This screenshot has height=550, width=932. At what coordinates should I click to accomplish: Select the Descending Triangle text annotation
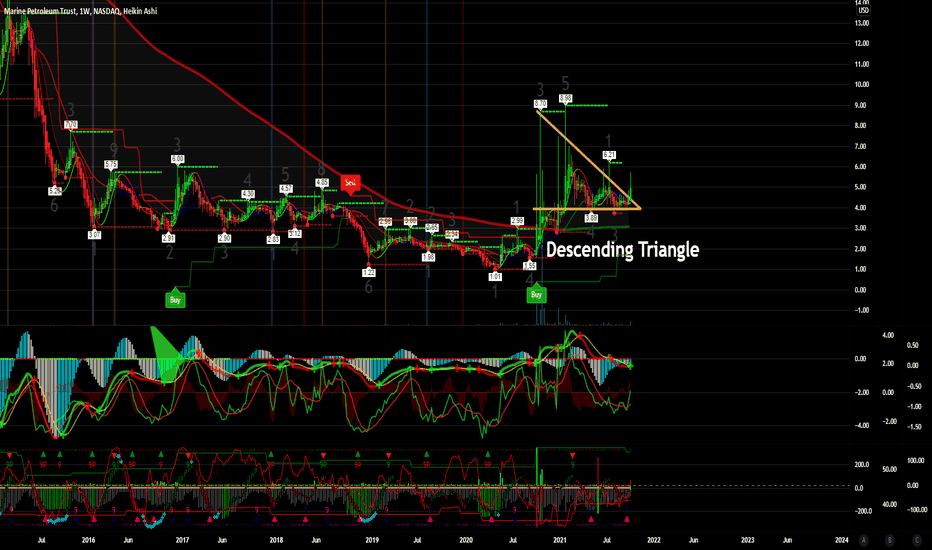(x=622, y=250)
